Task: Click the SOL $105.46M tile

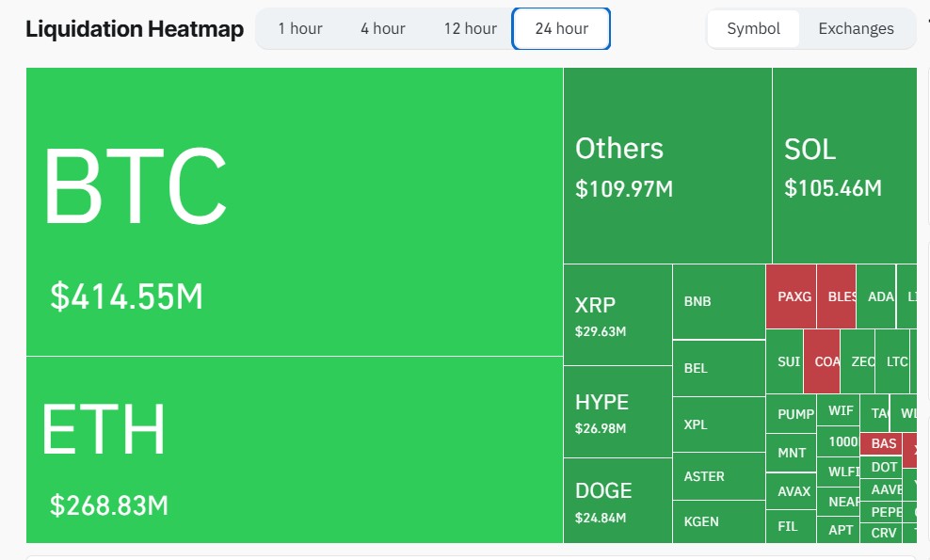Action: (x=843, y=166)
